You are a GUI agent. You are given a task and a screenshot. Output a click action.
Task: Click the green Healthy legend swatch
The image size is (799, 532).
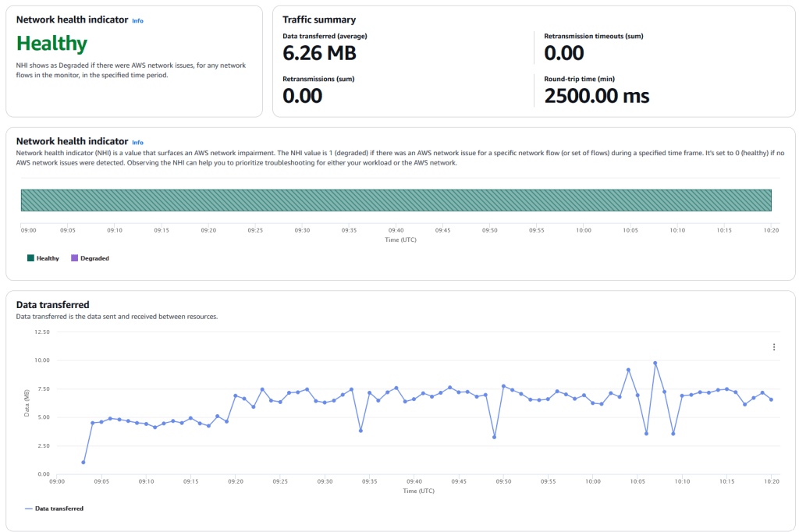pyautogui.click(x=30, y=258)
